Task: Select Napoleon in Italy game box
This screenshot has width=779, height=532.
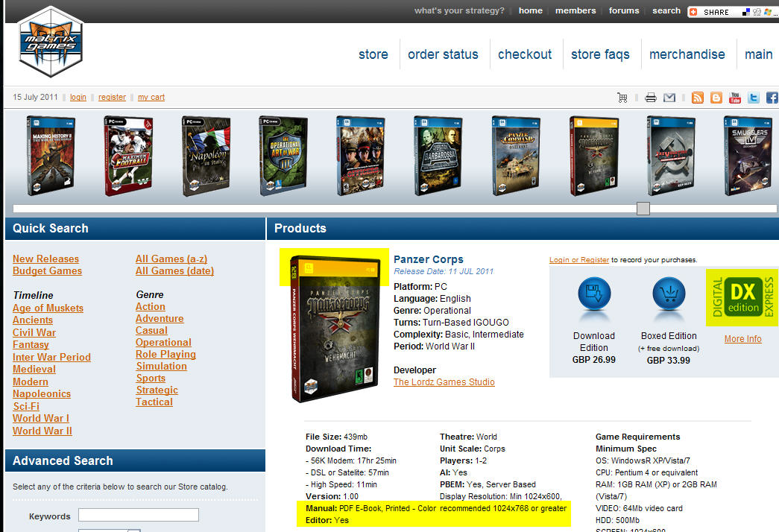Action: (206, 156)
